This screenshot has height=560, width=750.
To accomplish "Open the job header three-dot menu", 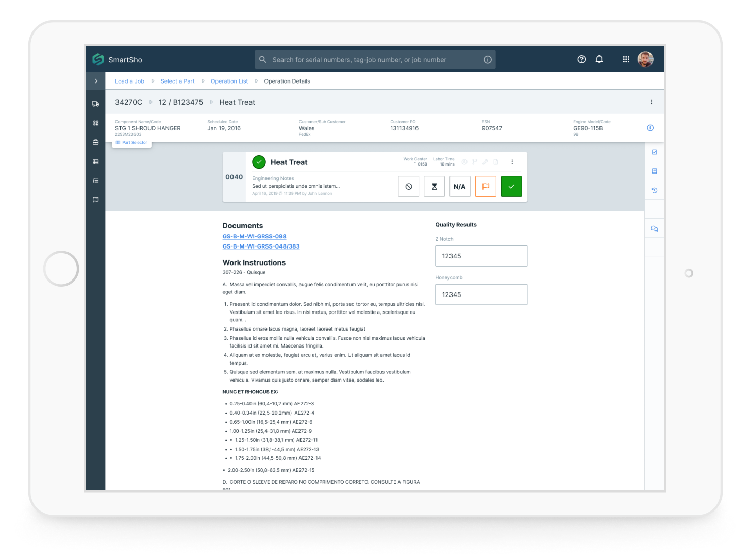I will point(651,102).
